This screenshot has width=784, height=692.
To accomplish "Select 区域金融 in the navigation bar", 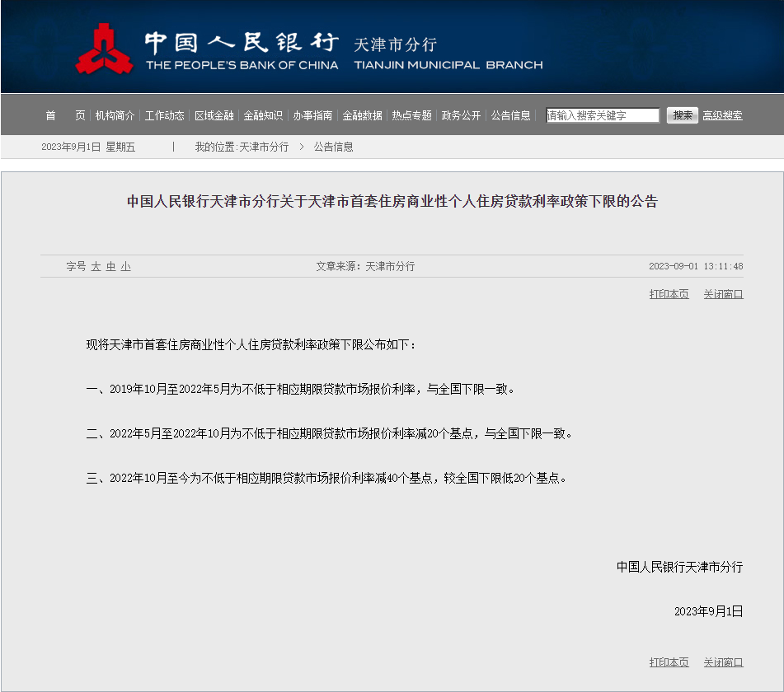I will (x=214, y=115).
